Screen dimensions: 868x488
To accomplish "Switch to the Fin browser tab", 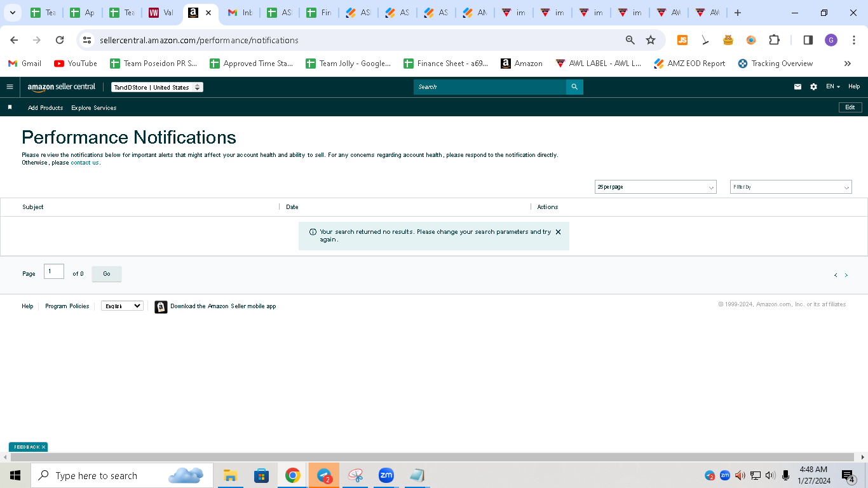I will click(319, 13).
